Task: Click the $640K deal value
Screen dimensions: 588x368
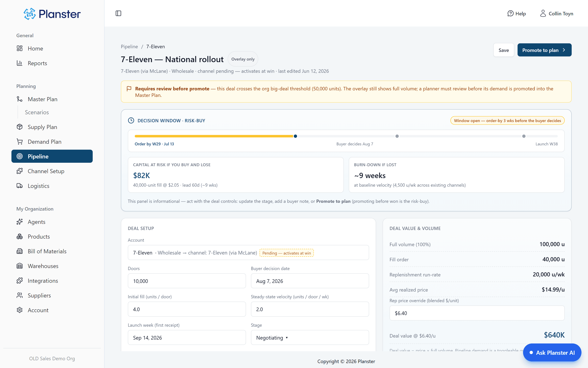Action: [554, 335]
